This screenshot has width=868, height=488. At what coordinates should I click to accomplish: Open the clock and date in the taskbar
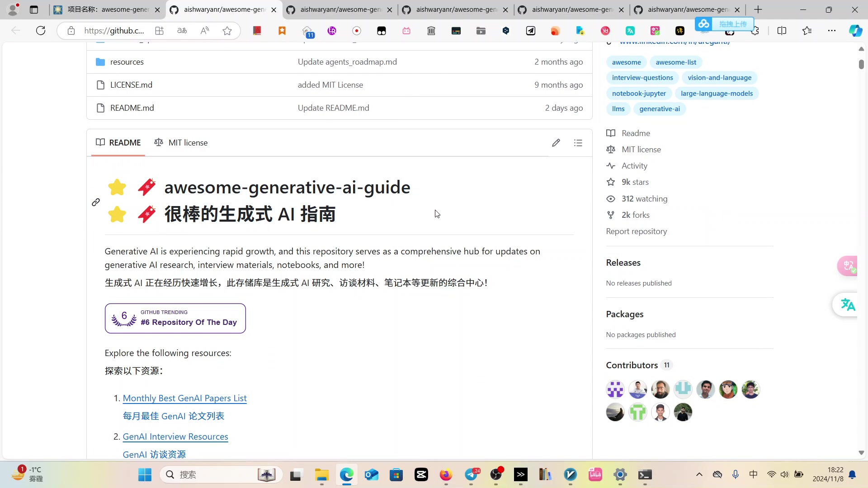[x=828, y=474]
